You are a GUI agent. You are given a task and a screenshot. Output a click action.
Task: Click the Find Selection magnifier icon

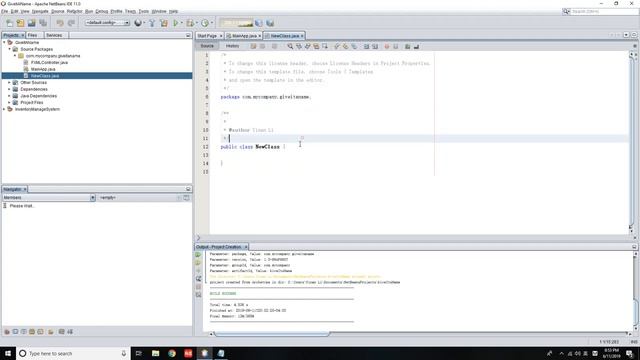[290, 47]
